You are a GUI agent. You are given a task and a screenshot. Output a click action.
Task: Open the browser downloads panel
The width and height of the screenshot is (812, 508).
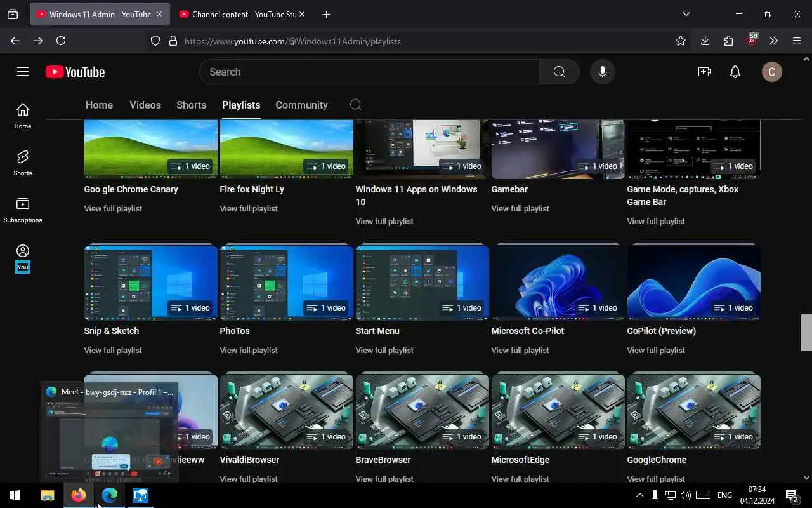tap(705, 41)
